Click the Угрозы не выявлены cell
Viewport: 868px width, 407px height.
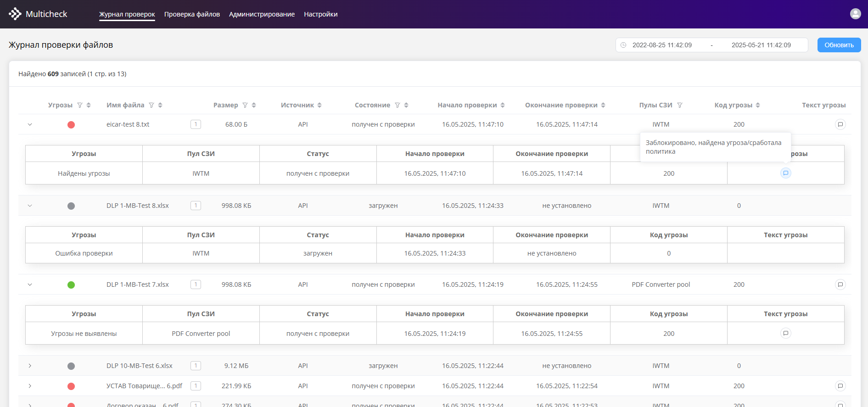point(84,334)
